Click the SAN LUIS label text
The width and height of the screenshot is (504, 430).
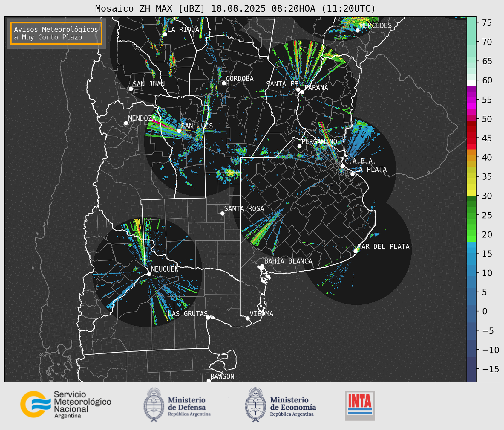197,126
